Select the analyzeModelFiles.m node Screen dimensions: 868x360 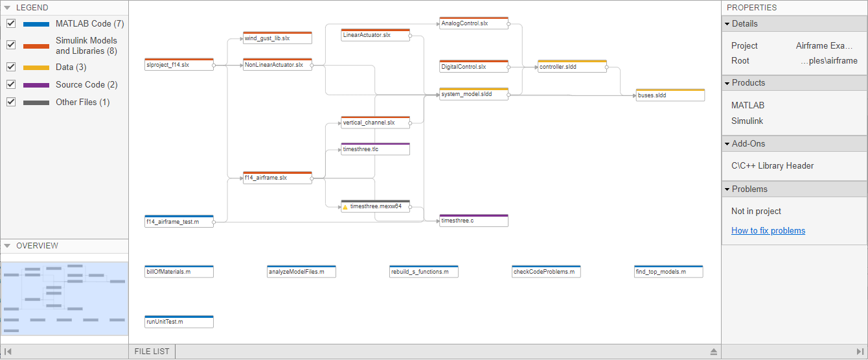pyautogui.click(x=301, y=271)
